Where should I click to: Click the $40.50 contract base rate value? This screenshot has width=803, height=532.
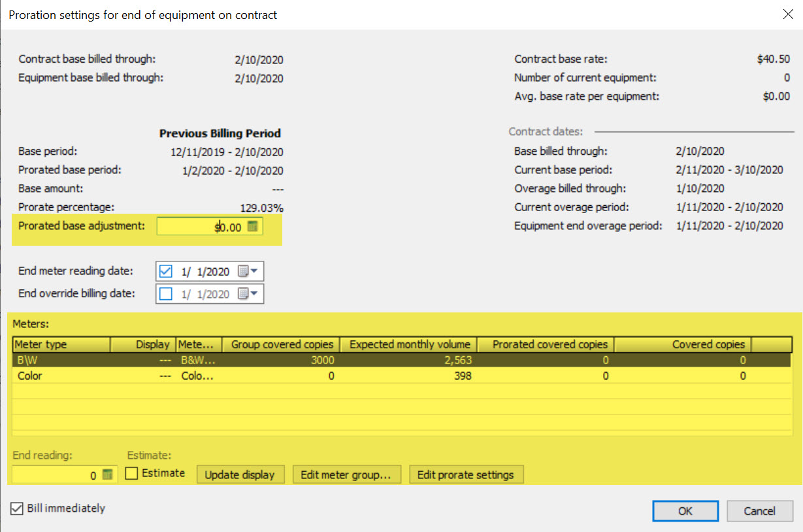774,59
